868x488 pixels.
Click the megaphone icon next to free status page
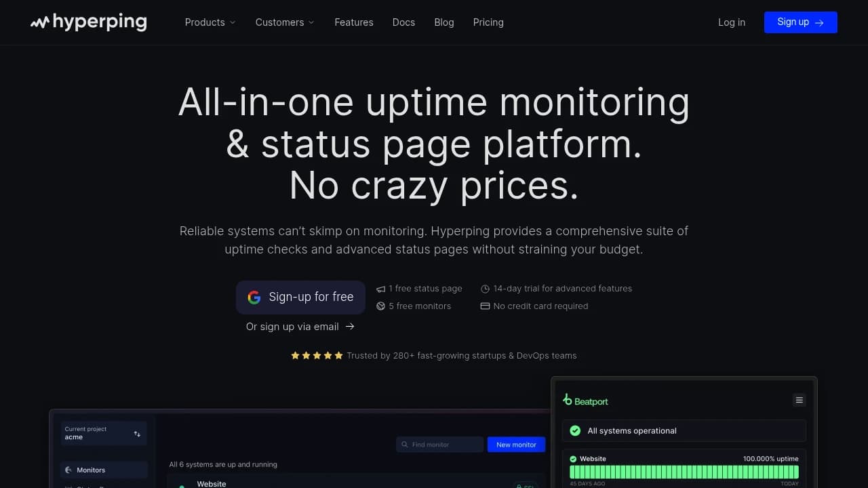381,289
